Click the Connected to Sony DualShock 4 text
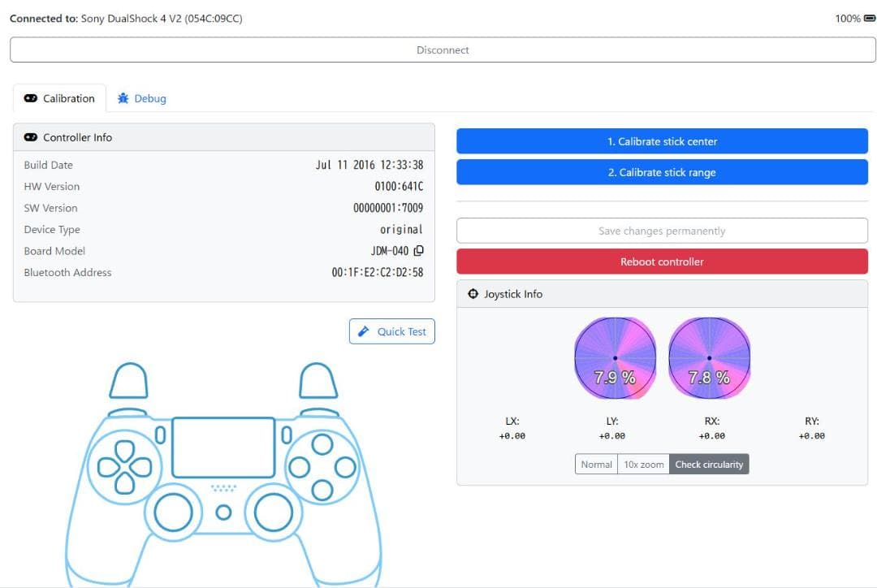This screenshot has height=588, width=877. coord(126,19)
